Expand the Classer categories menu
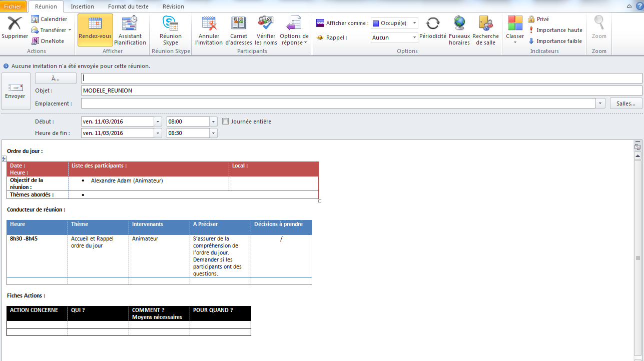Screen dimensions: 644x361 (x=515, y=30)
